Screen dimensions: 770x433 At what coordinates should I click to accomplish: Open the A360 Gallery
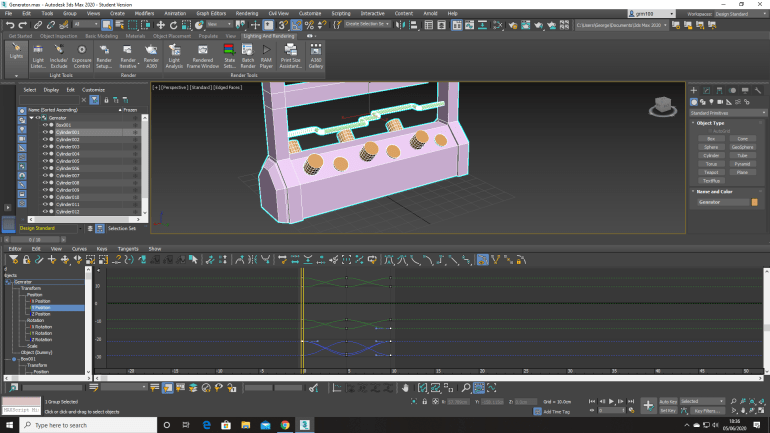[316, 56]
